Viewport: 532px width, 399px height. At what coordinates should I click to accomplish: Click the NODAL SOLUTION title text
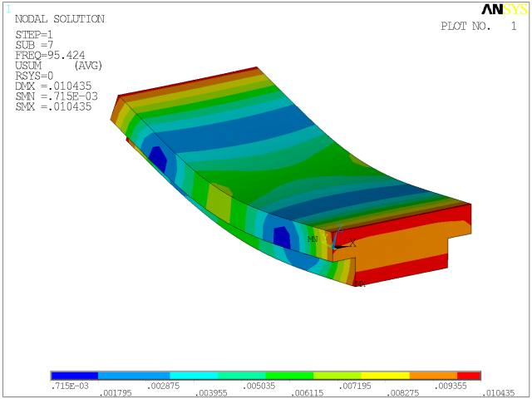[x=60, y=19]
